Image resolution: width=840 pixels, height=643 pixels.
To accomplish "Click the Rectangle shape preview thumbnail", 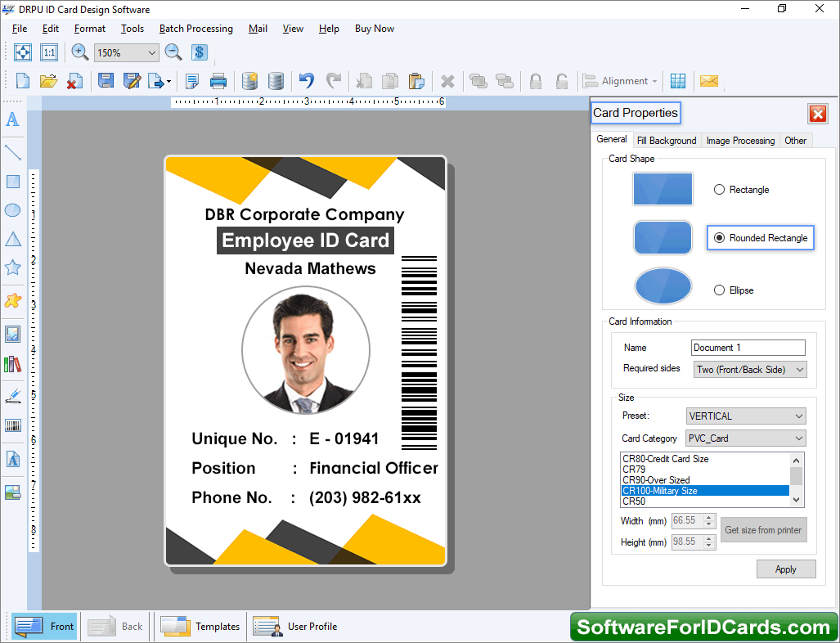I will 663,189.
